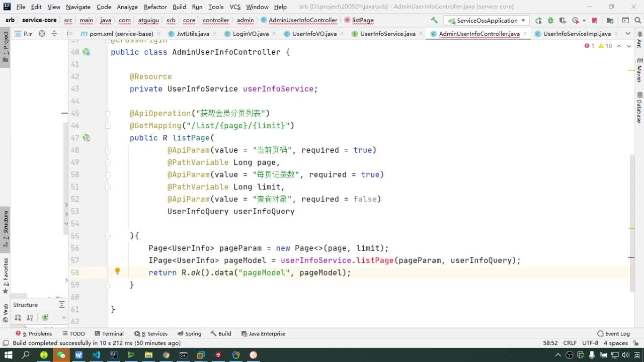Image resolution: width=644 pixels, height=362 pixels.
Task: Collapse all in Project panel
Action: [54, 34]
